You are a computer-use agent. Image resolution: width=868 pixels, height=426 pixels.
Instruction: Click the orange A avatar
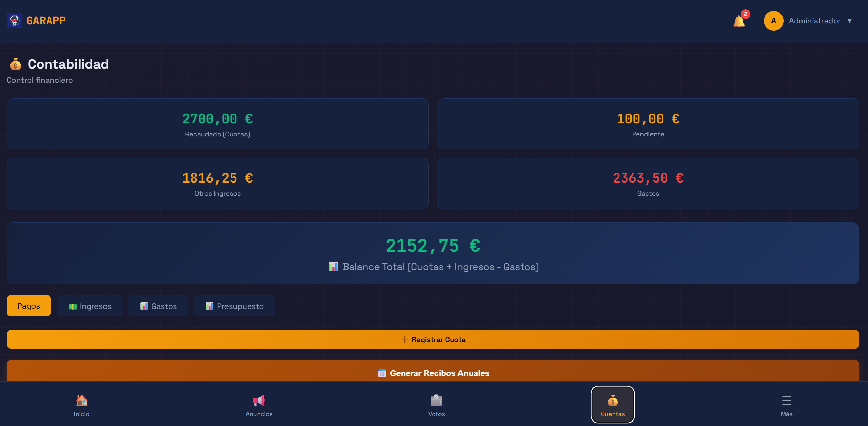tap(773, 21)
